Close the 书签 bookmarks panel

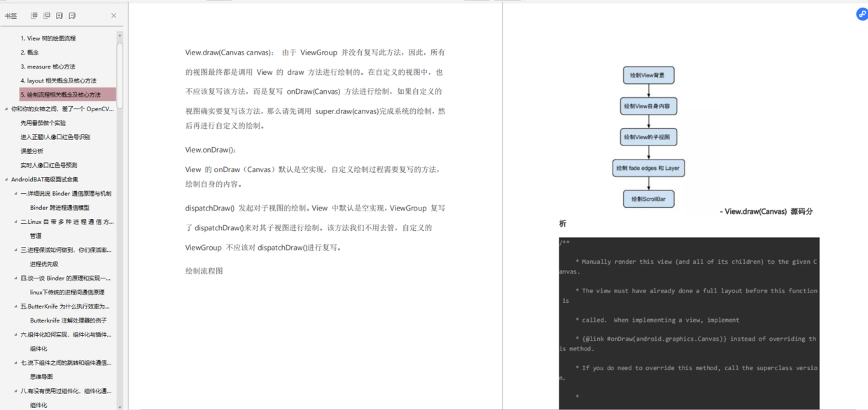tap(114, 15)
